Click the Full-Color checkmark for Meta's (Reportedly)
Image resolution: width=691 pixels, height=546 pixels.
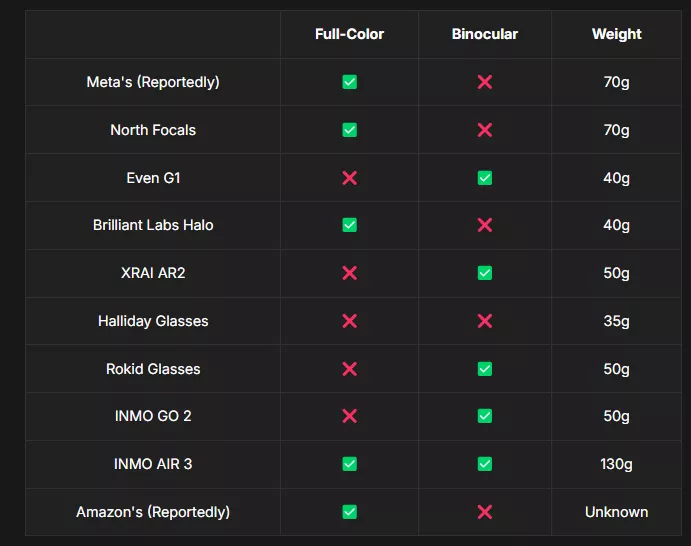tap(349, 82)
